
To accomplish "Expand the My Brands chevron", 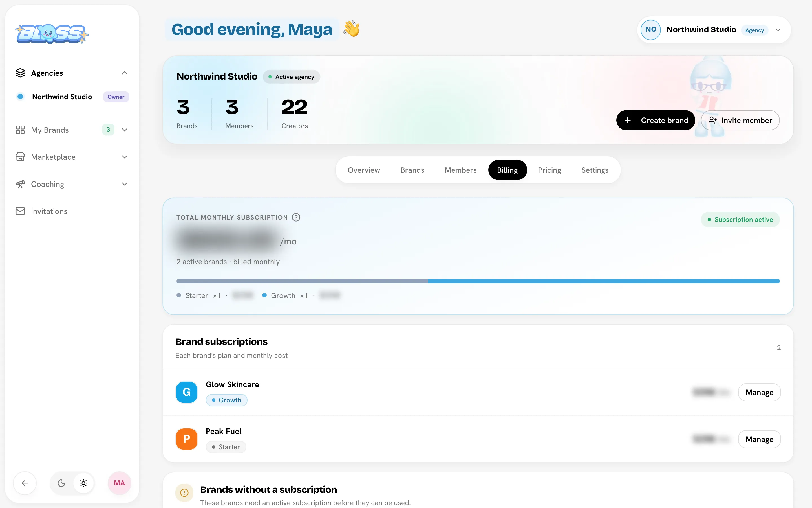I will (x=125, y=130).
